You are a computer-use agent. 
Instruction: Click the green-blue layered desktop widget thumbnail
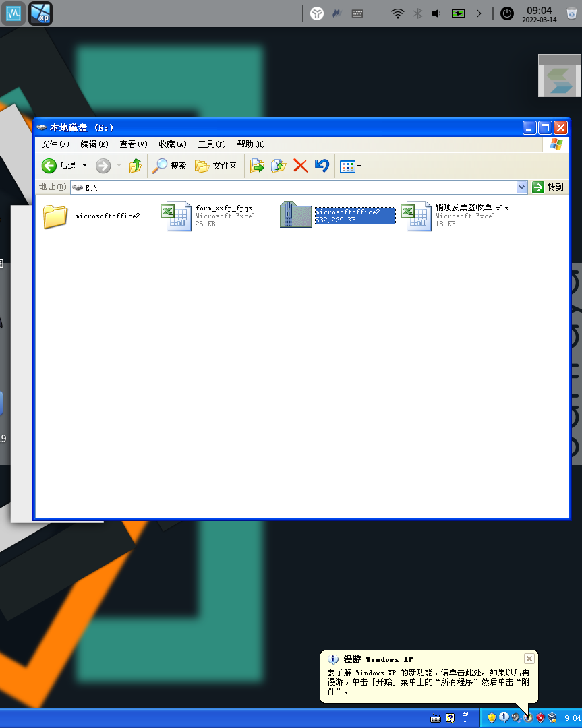560,75
